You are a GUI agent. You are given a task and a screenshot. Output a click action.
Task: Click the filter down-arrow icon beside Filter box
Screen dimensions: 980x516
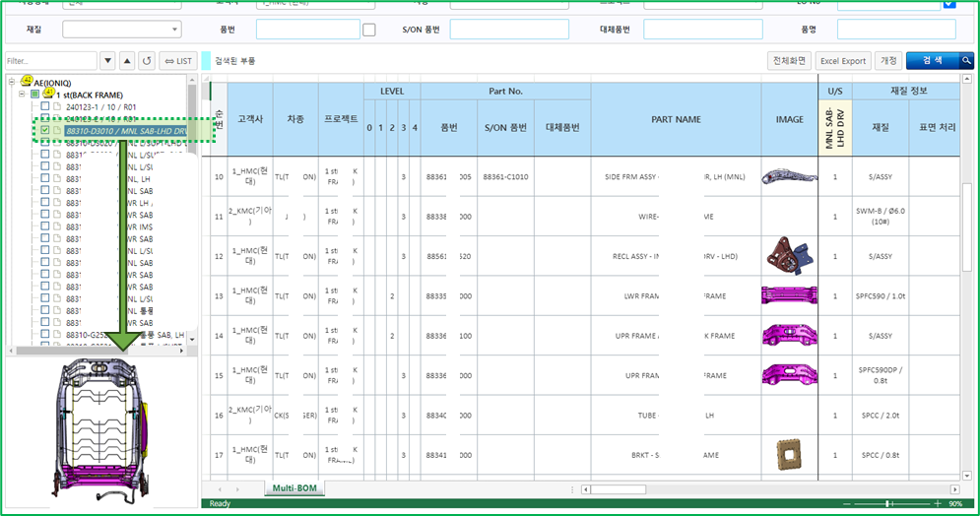click(108, 61)
